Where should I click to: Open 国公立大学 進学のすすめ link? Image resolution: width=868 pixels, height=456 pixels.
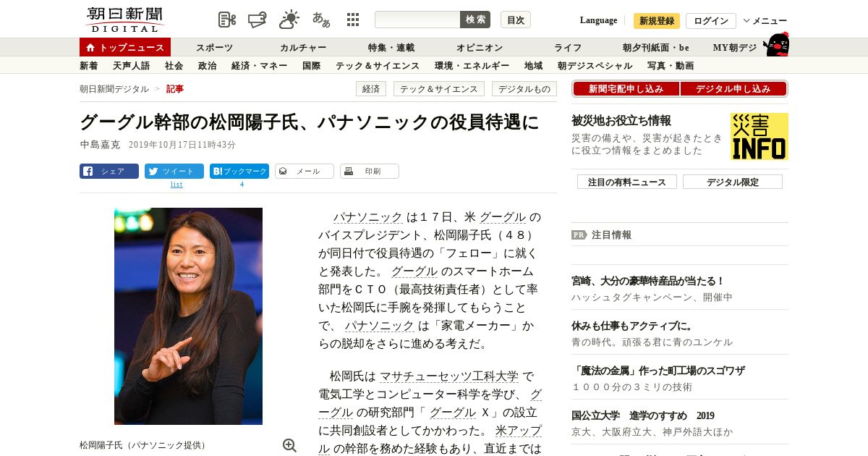click(x=643, y=415)
